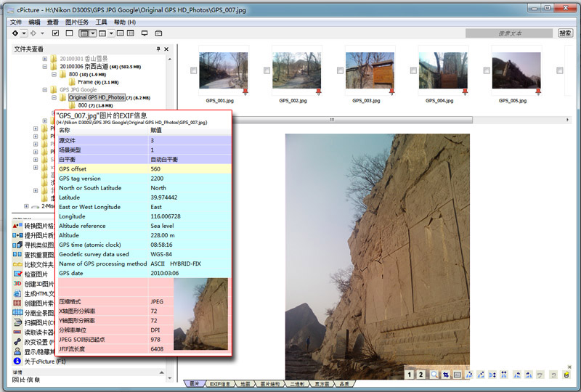Toggle the select-all checkmark toolbar button
Screen dimensions: 581x392
point(56,33)
